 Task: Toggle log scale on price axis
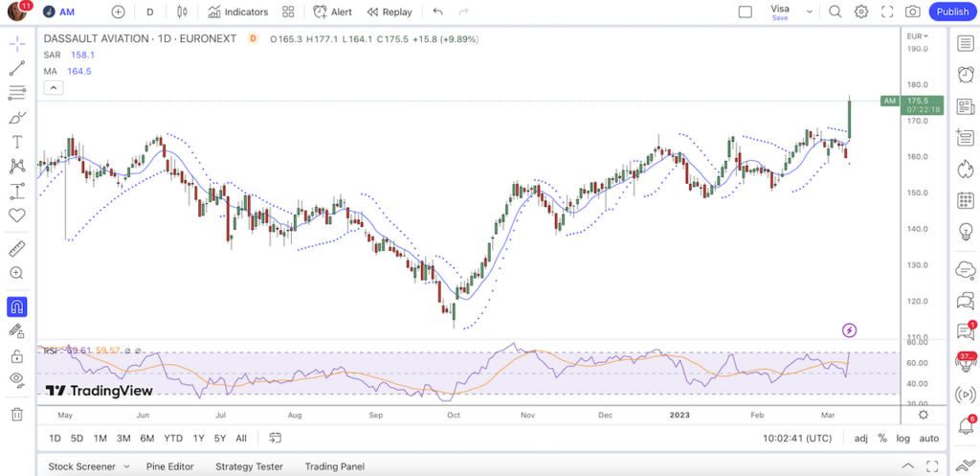pyautogui.click(x=904, y=439)
